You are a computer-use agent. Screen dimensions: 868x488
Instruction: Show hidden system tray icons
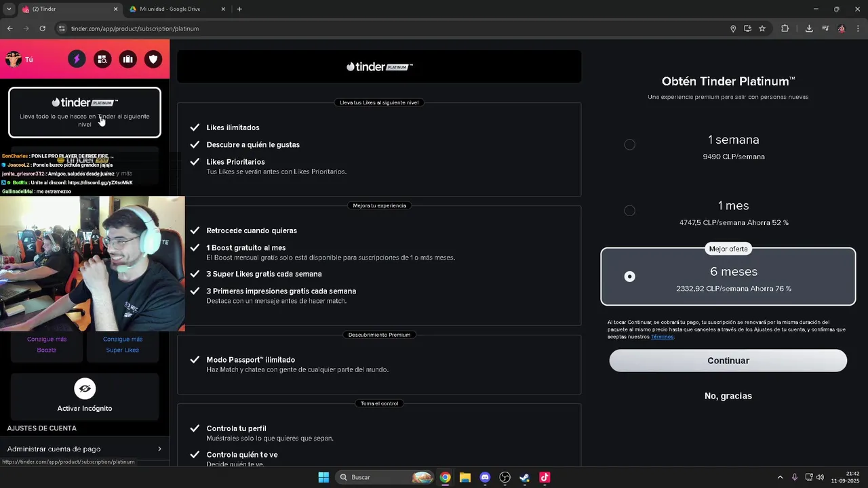(x=780, y=477)
